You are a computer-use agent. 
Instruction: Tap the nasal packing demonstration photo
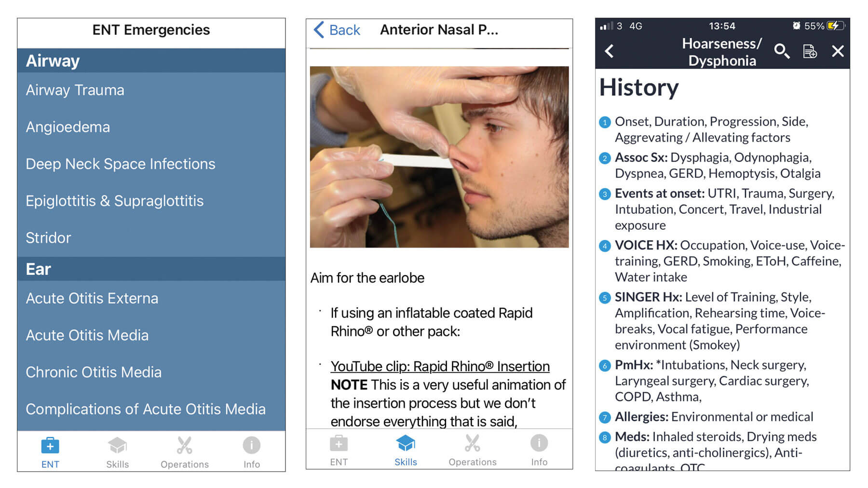pos(439,157)
